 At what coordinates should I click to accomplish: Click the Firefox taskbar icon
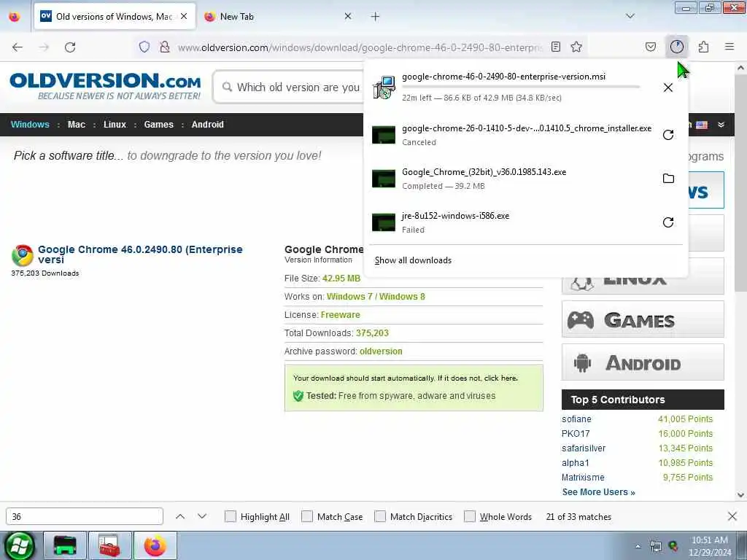[155, 545]
